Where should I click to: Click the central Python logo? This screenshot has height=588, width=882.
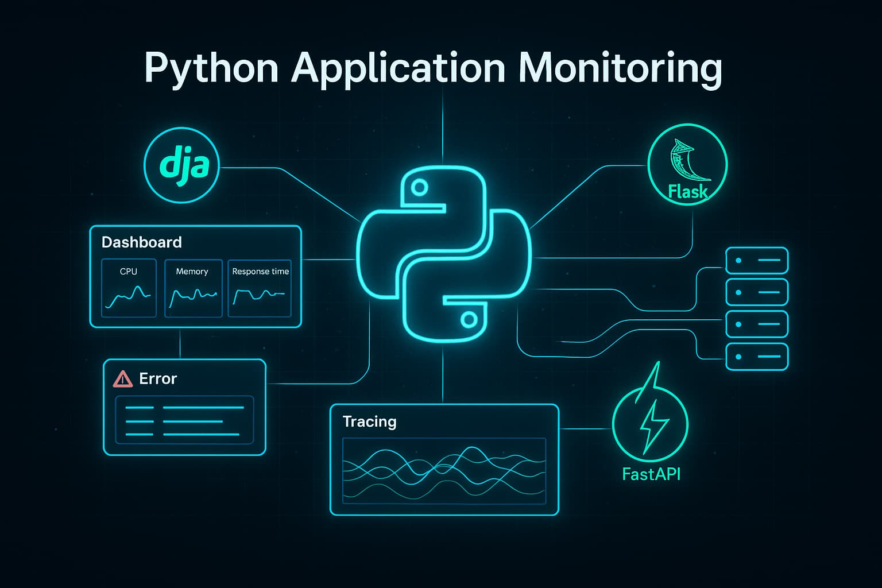[444, 254]
